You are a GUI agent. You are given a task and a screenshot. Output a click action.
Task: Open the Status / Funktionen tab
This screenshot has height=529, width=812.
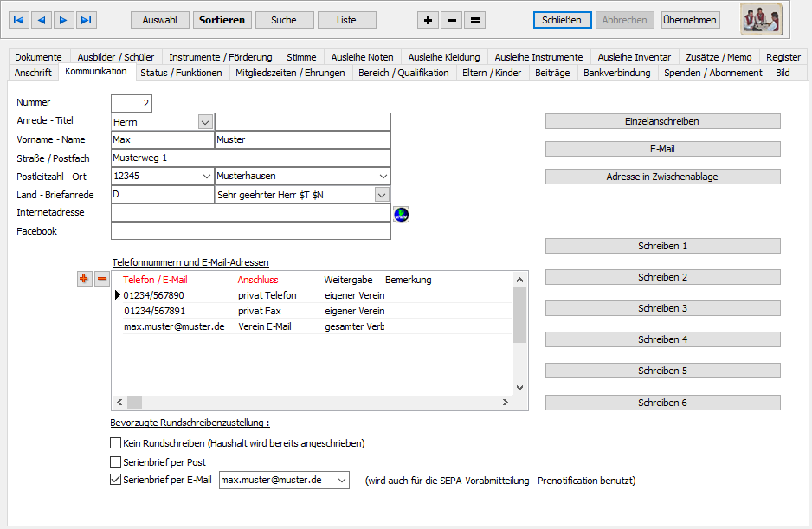coord(181,73)
